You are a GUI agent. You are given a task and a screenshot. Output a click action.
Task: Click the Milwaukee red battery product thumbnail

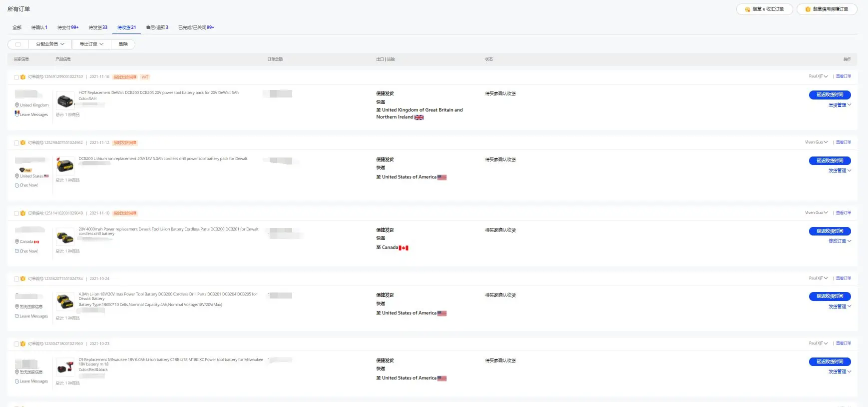point(65,367)
